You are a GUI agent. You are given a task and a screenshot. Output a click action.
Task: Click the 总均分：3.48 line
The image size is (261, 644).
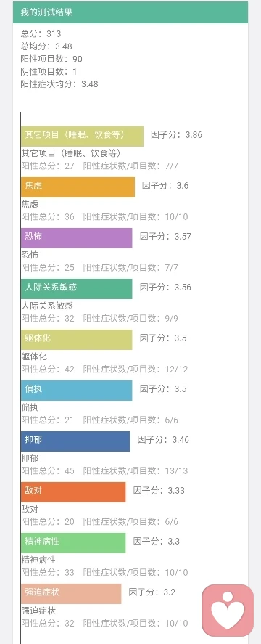tap(46, 46)
